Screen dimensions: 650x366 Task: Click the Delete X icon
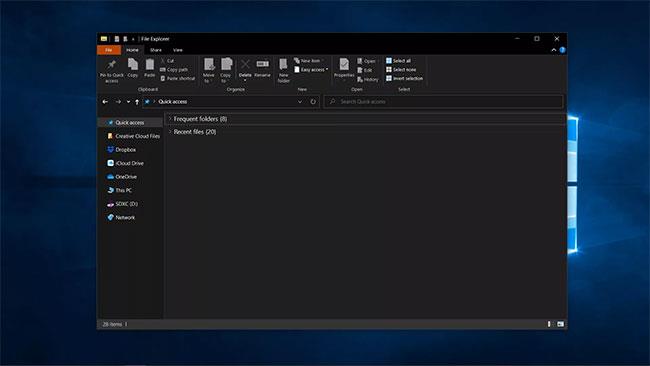coord(245,64)
